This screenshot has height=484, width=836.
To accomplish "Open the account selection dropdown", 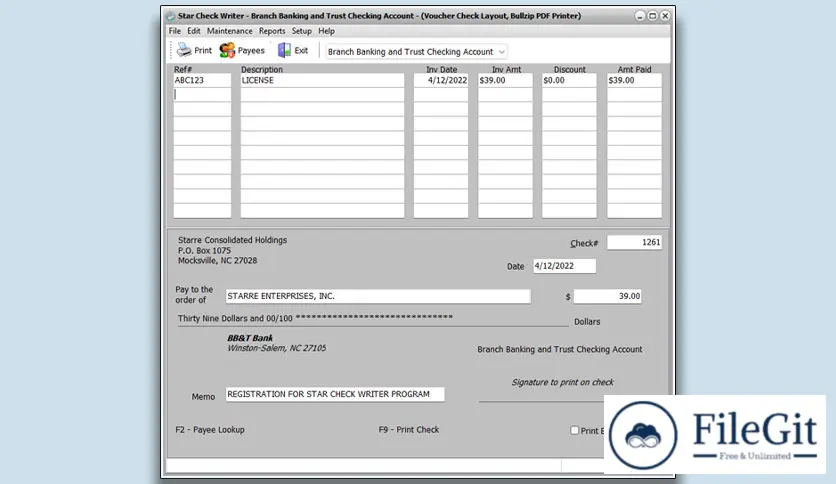I will coord(416,52).
